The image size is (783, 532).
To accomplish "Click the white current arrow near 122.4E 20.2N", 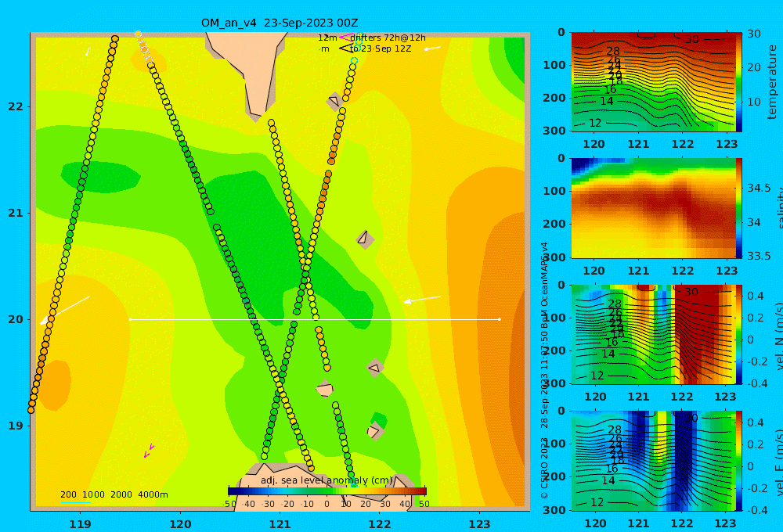I will [x=422, y=299].
